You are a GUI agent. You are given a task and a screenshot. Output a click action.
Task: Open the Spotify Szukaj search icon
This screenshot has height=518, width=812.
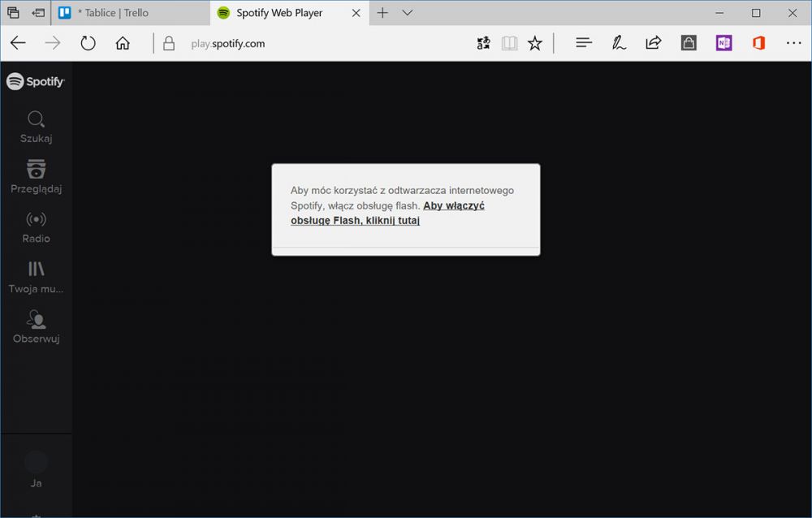(36, 119)
